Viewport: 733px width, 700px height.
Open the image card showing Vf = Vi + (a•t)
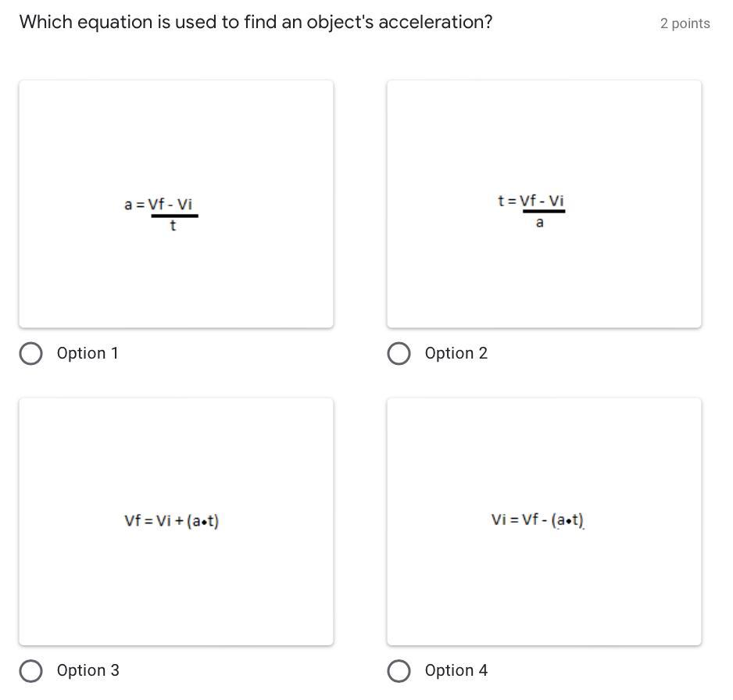(x=177, y=522)
